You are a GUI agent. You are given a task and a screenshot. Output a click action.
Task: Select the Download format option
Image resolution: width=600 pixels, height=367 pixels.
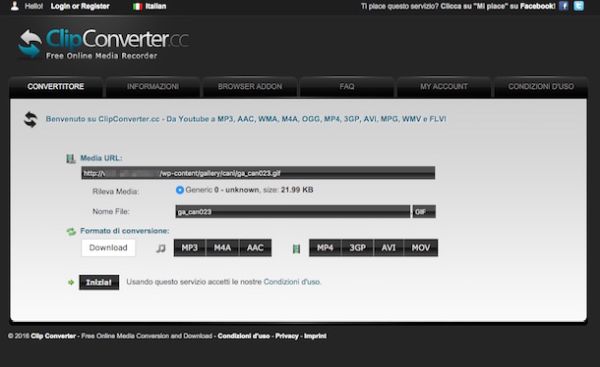(108, 248)
